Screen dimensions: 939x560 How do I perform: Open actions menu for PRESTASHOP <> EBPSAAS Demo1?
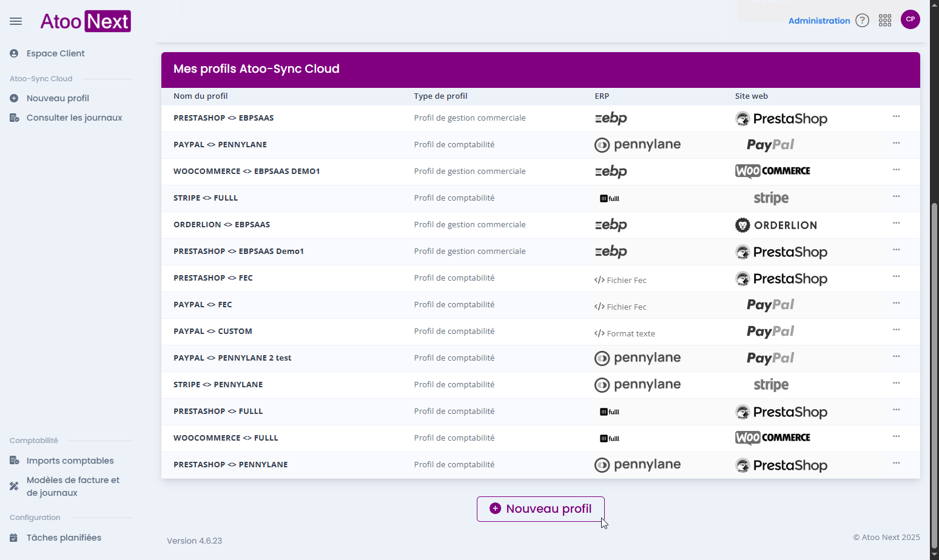(x=896, y=250)
